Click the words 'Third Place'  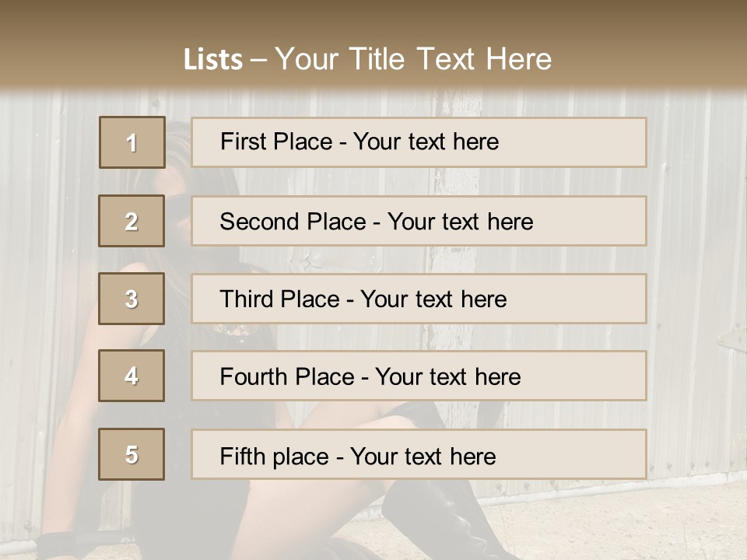tap(279, 299)
